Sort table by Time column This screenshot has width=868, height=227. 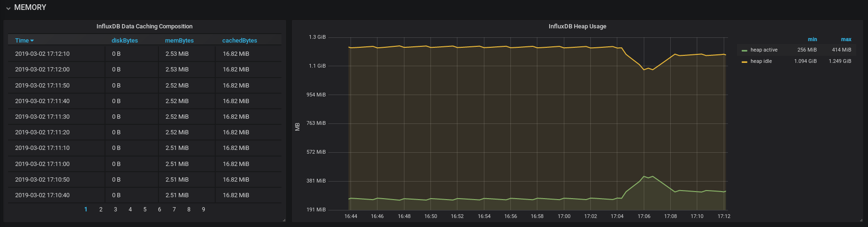tap(22, 41)
